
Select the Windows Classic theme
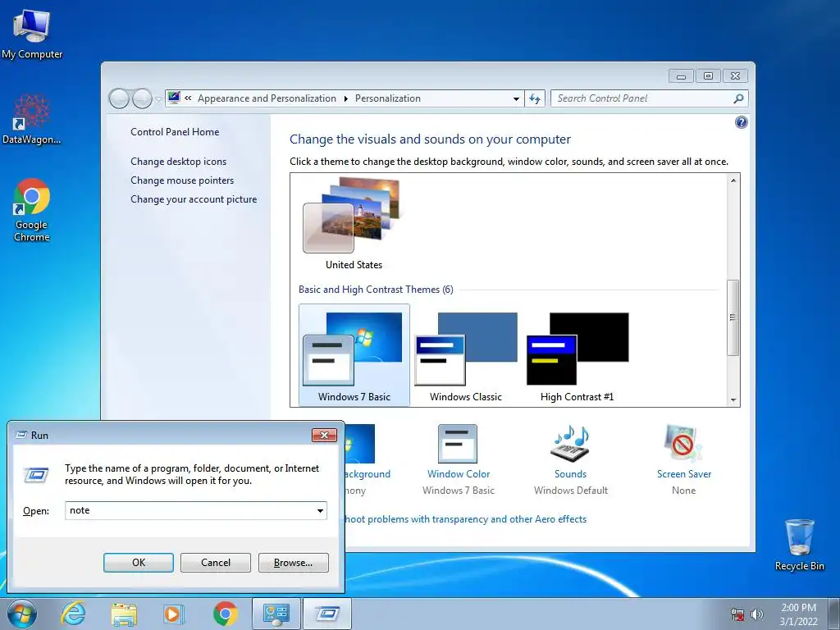click(x=466, y=355)
